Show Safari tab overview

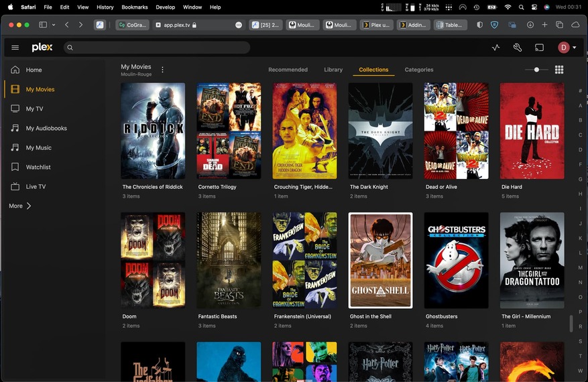[x=559, y=25]
